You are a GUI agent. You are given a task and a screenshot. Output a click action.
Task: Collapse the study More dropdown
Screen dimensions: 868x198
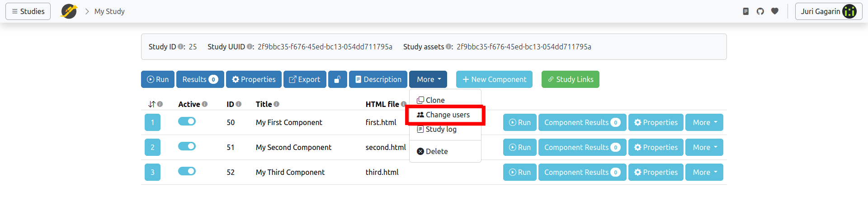(428, 79)
